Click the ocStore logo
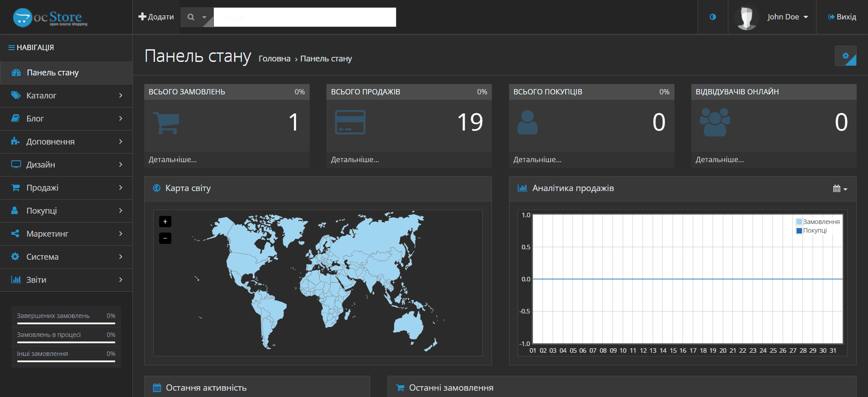The height and width of the screenshot is (397, 868). tap(50, 18)
